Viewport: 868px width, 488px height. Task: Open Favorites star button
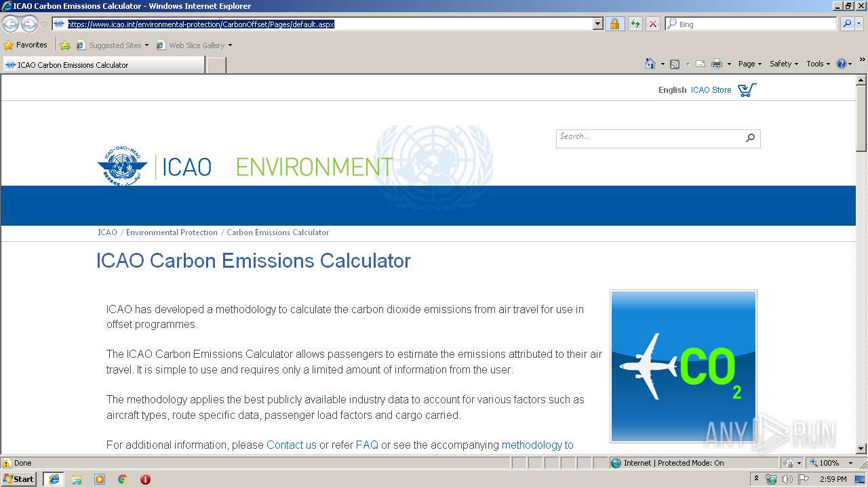pos(26,45)
